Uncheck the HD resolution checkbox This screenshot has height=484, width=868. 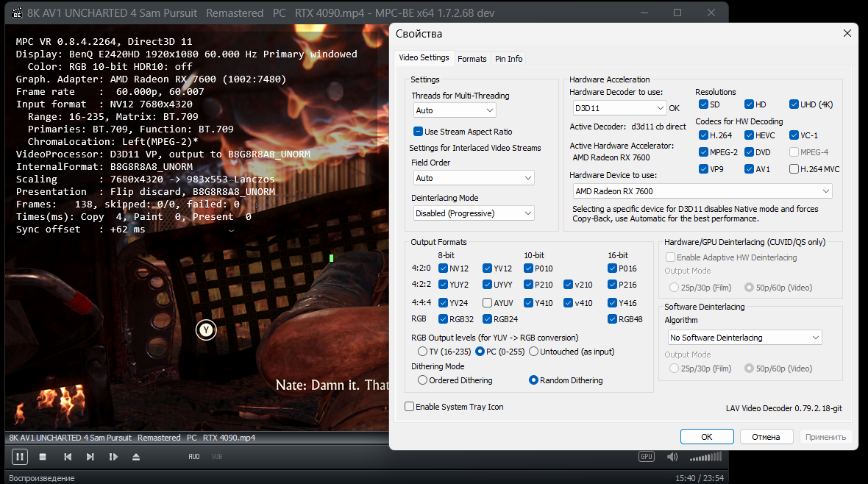tap(750, 104)
